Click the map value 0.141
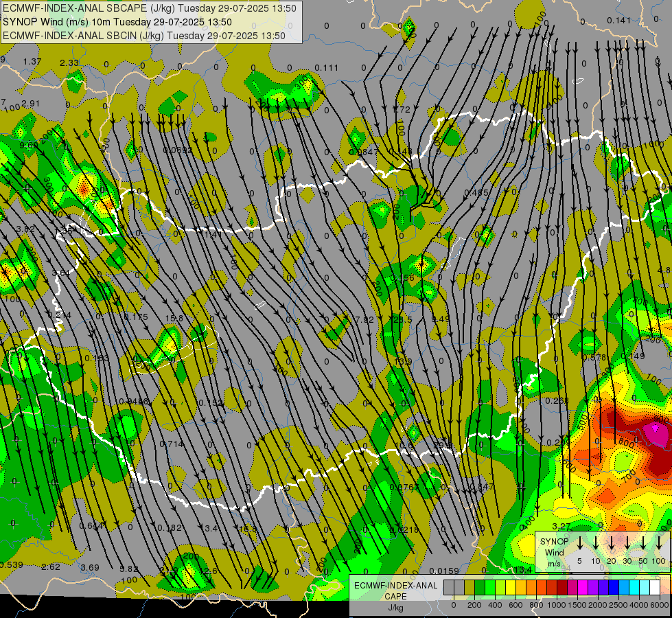The image size is (672, 618). pos(619,21)
